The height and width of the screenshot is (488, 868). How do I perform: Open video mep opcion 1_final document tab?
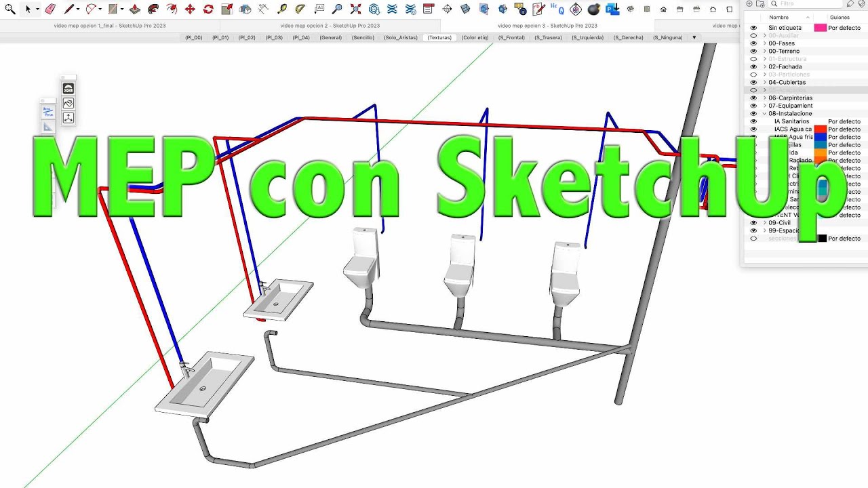pos(110,26)
